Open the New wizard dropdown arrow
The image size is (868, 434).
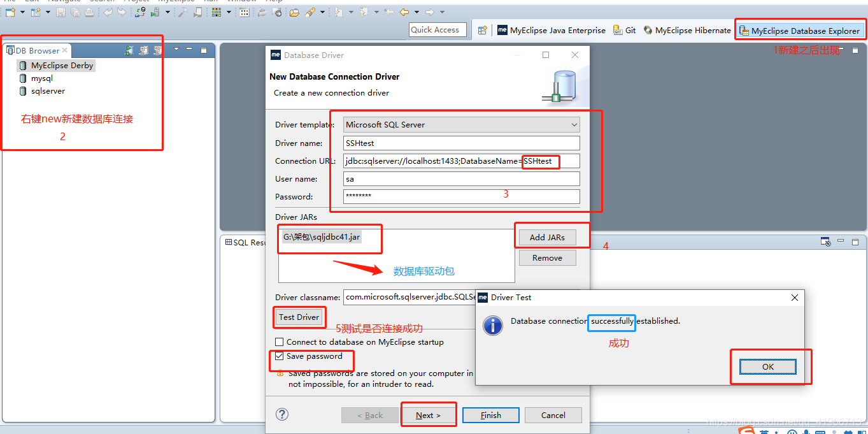(x=22, y=12)
